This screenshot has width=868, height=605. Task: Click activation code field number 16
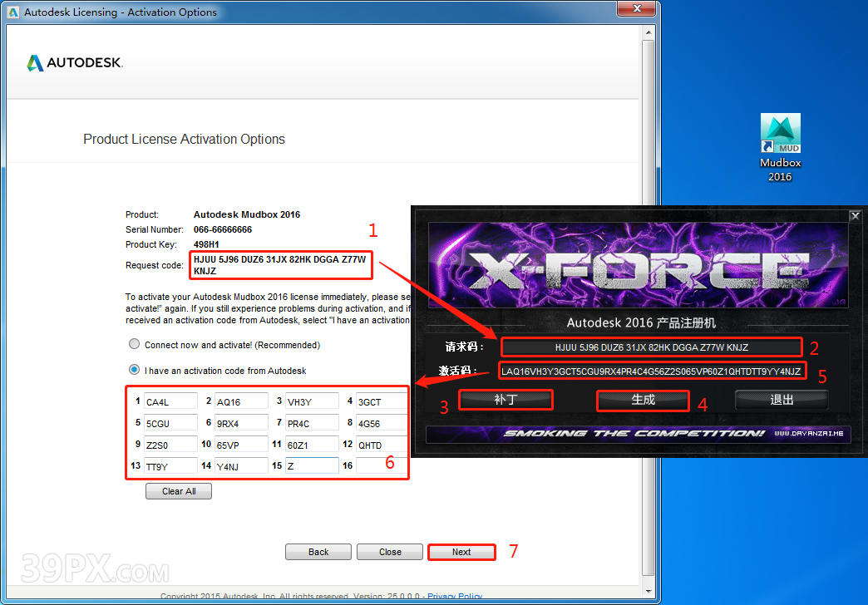382,466
